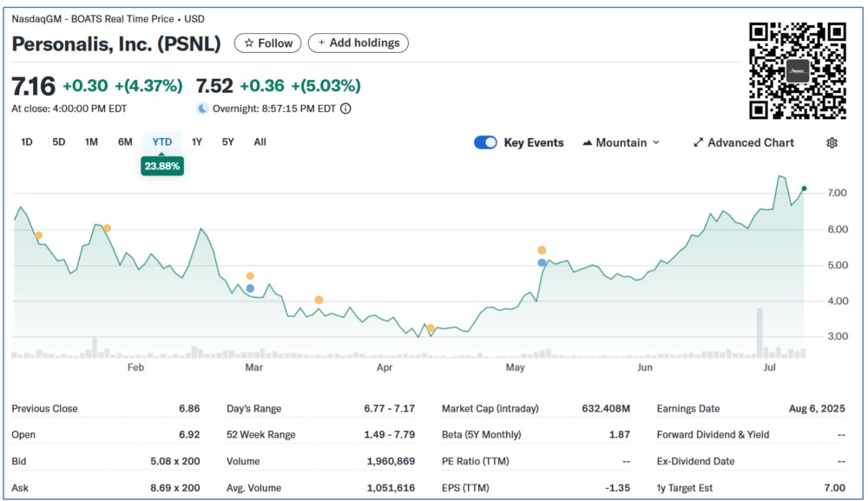Click the EPS (TTM) value -1.35
Viewport: 868px width, 501px height.
point(616,488)
